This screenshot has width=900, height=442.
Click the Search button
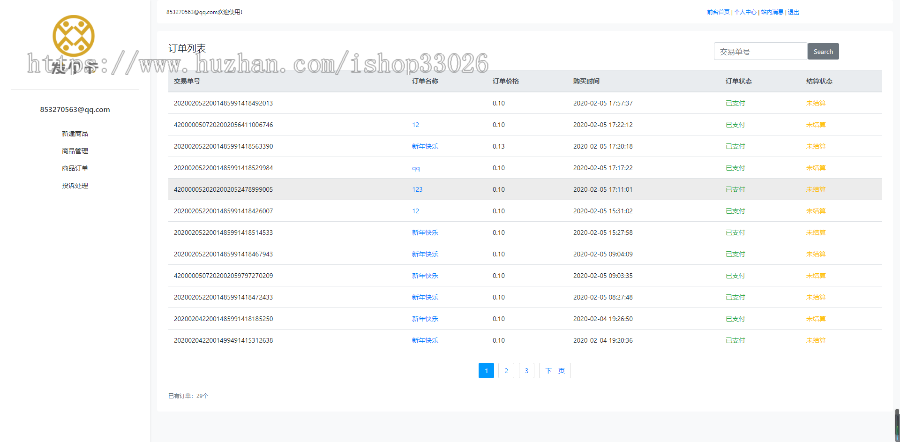click(822, 51)
